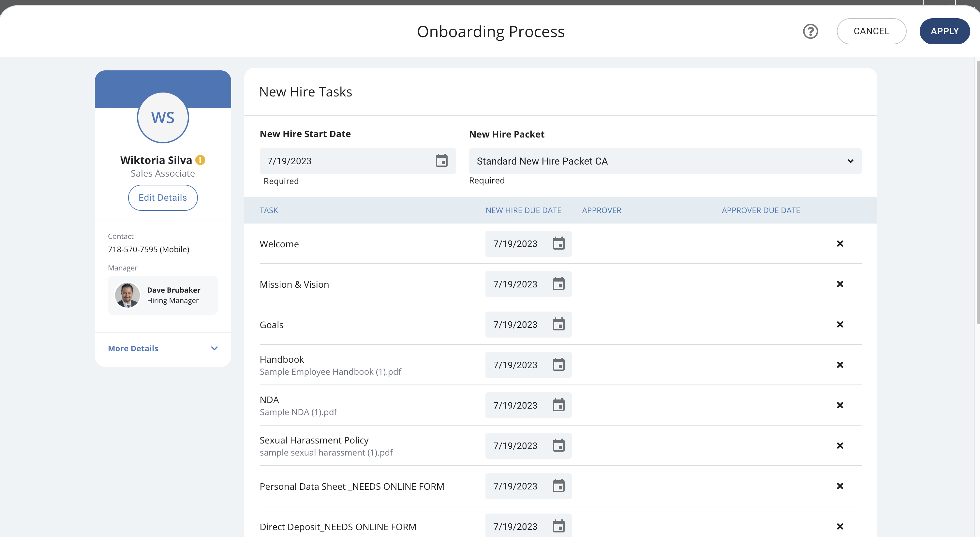Click the More Details link text
This screenshot has width=980, height=537.
[133, 348]
